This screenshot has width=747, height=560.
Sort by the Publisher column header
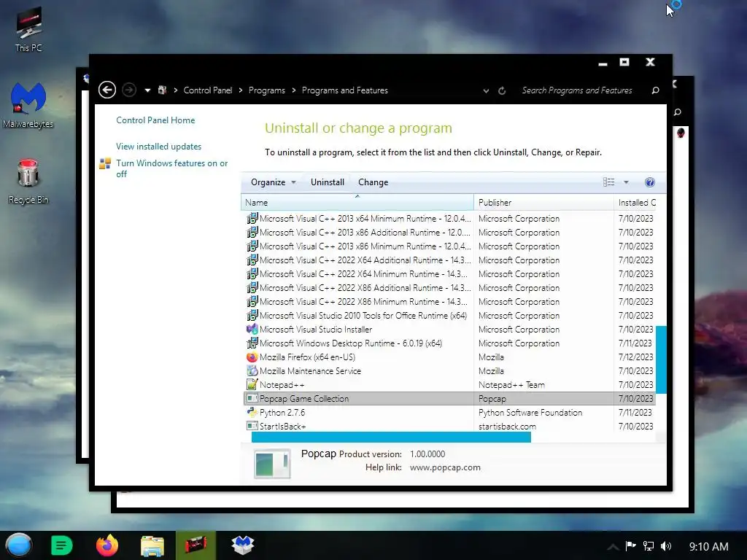click(x=543, y=203)
